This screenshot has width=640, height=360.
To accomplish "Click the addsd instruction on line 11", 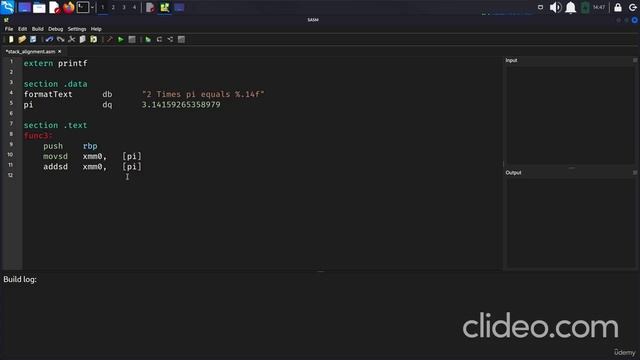I will click(x=92, y=167).
